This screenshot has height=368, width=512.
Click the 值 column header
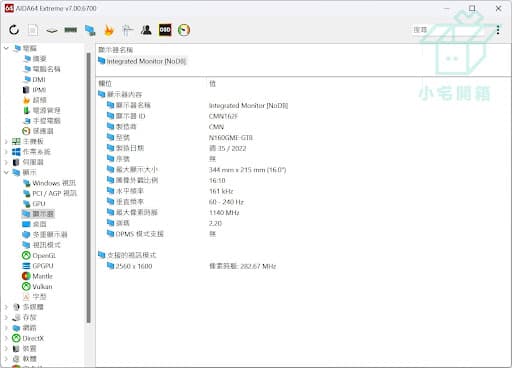click(x=212, y=84)
